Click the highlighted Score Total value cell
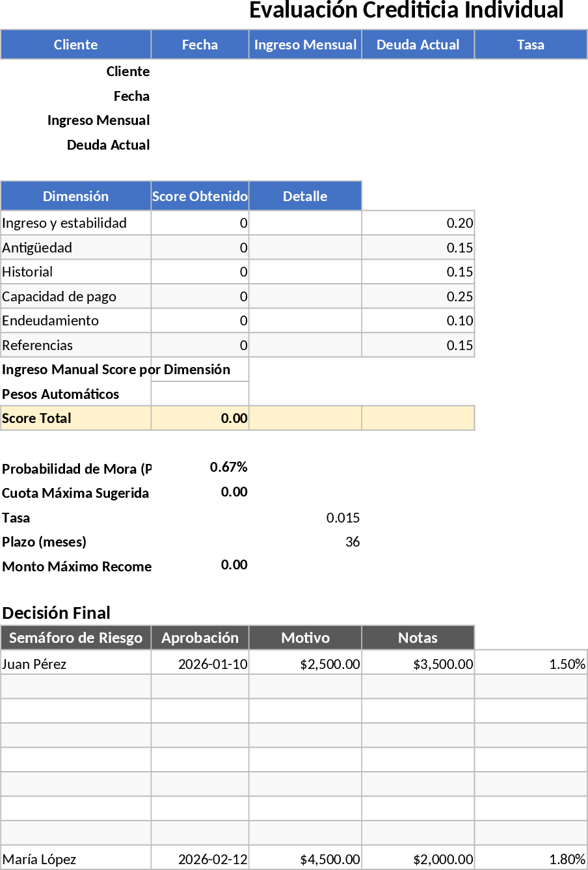Image resolution: width=588 pixels, height=870 pixels. [200, 418]
